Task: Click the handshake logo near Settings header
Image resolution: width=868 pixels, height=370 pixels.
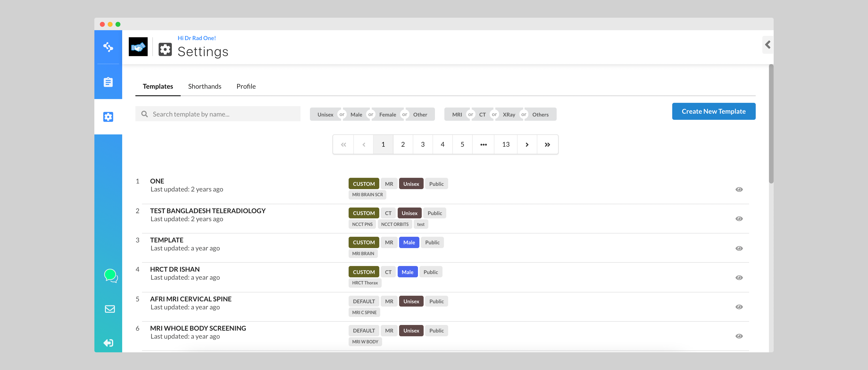Action: coord(138,46)
